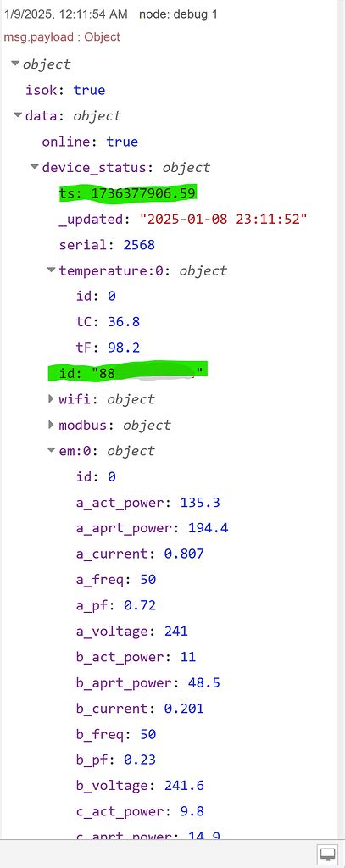Screen dimensions: 345x868
Task: Collapse the root object triangle
Action: 15,64
